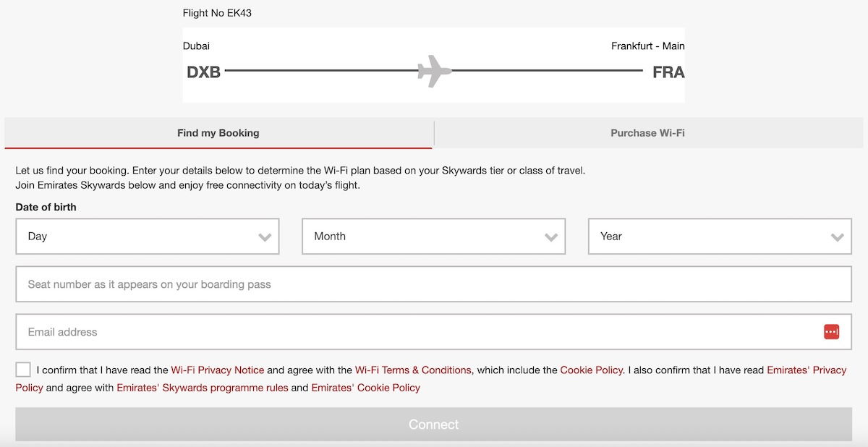Switch to the Purchase Wi-Fi tab
This screenshot has width=868, height=447.
[647, 133]
